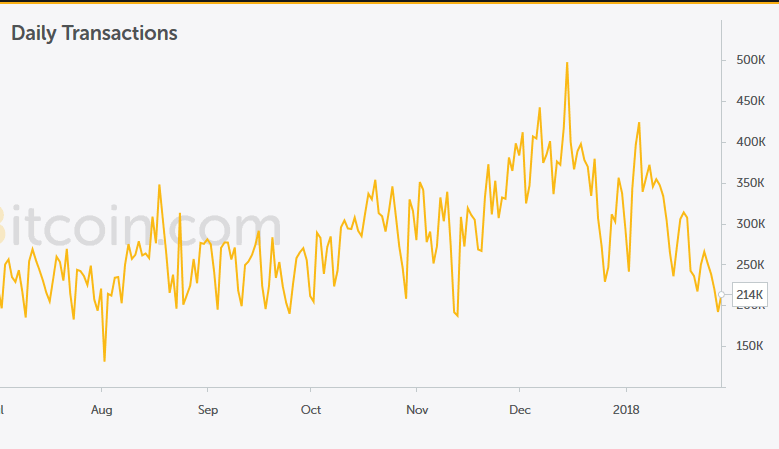Click the highest peak in mid-December
This screenshot has height=449, width=779.
(x=567, y=63)
